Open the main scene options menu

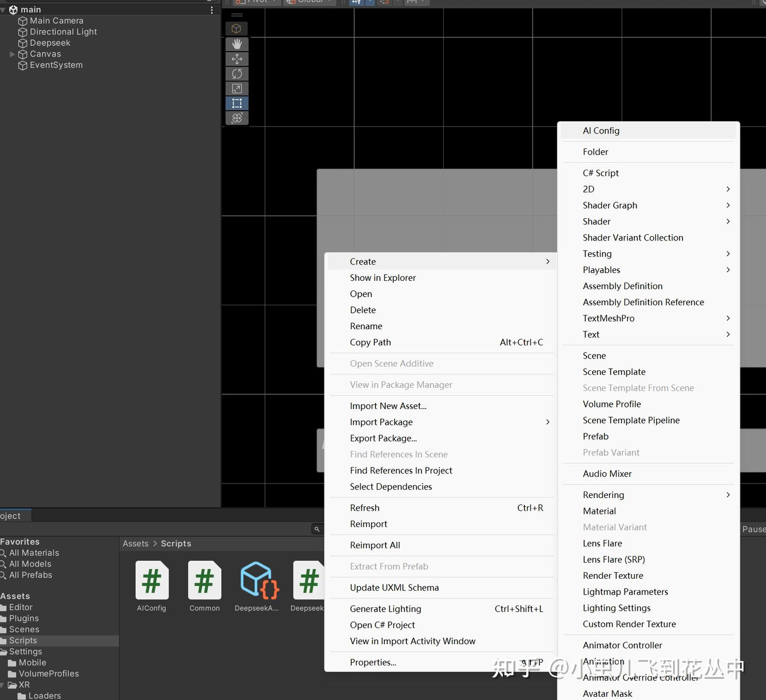(x=212, y=10)
